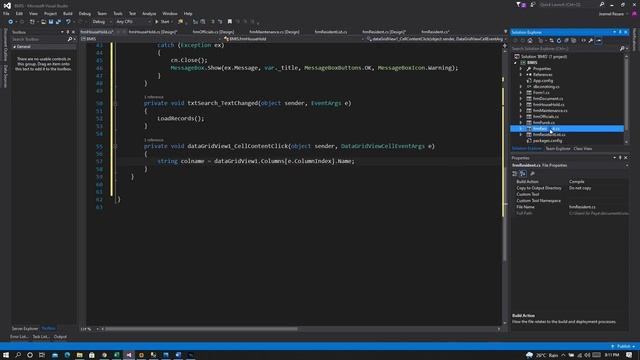The image size is (640, 360).
Task: Click the editor horizontal scrollbar
Action: (202, 329)
